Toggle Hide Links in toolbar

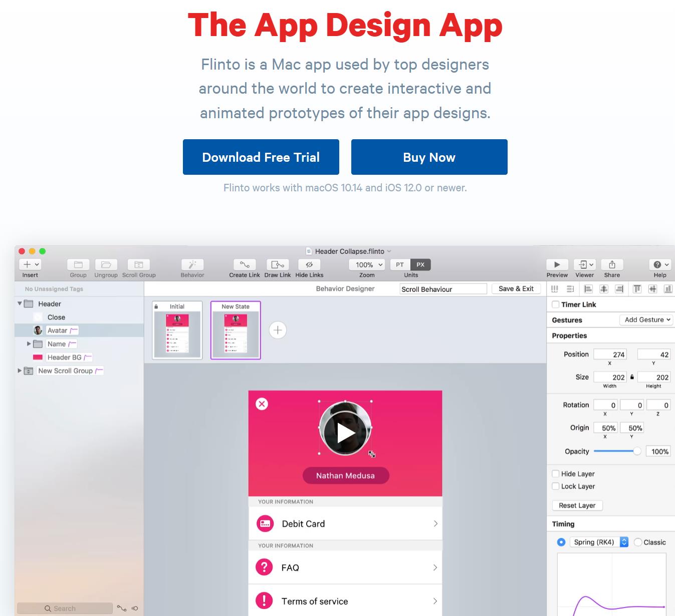(309, 264)
